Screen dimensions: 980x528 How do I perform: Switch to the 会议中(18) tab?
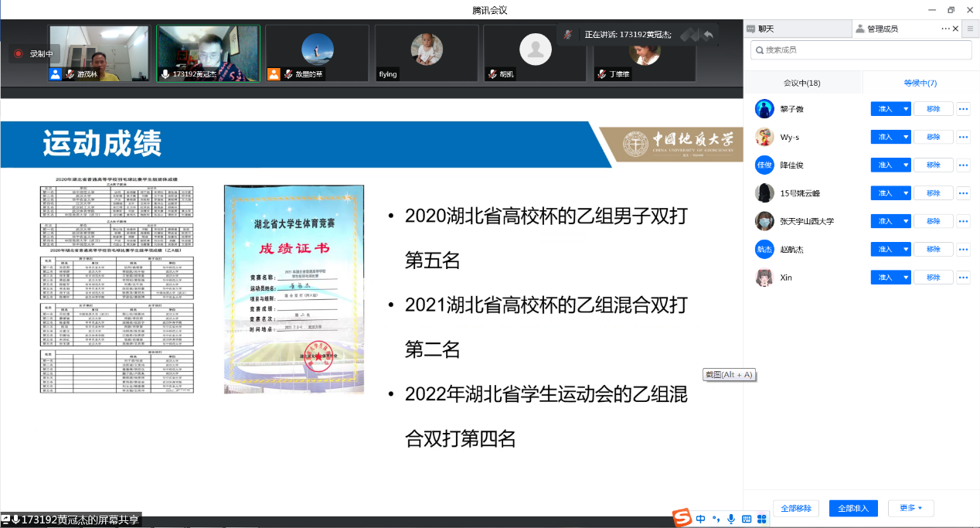coord(802,83)
